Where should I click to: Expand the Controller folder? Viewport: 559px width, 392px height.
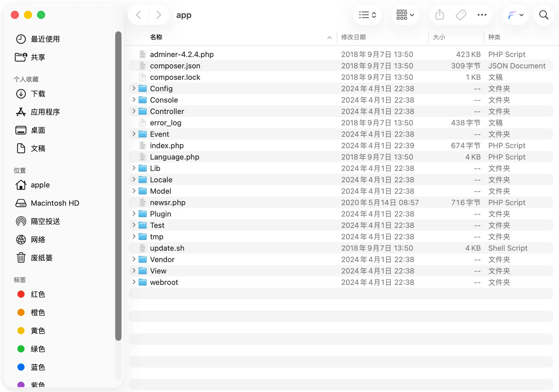click(x=134, y=111)
